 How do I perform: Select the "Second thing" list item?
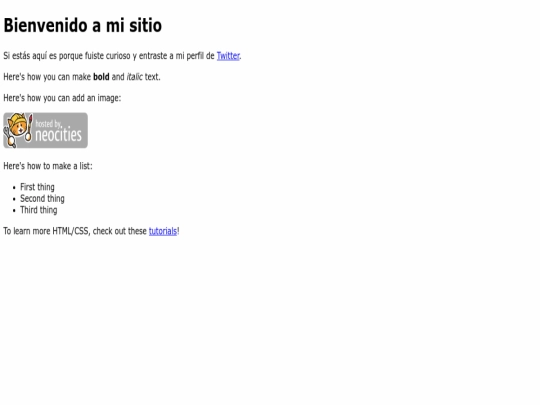point(42,199)
